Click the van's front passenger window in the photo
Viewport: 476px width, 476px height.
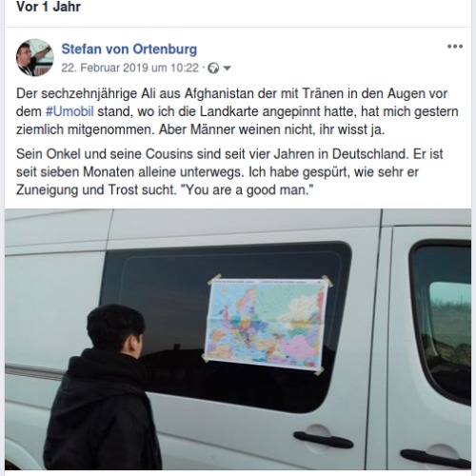443,322
